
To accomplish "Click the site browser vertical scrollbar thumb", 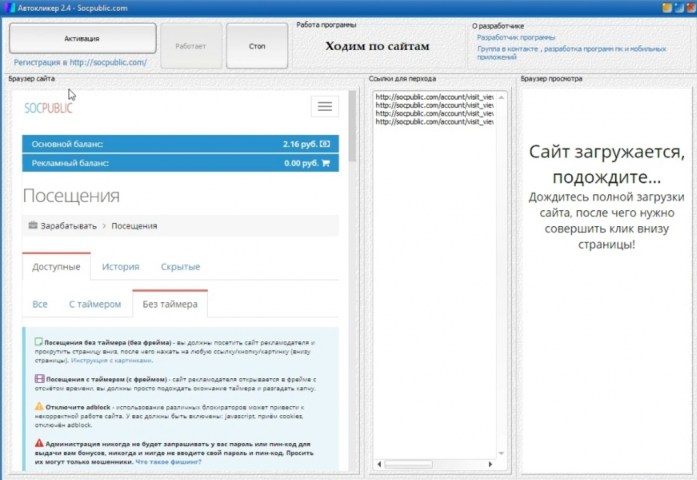I will (x=353, y=126).
